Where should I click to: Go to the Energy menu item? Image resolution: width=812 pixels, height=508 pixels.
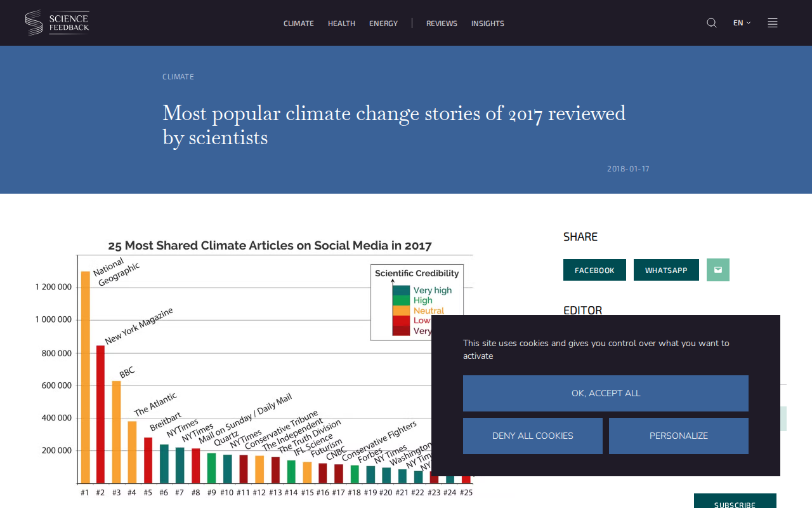point(383,23)
